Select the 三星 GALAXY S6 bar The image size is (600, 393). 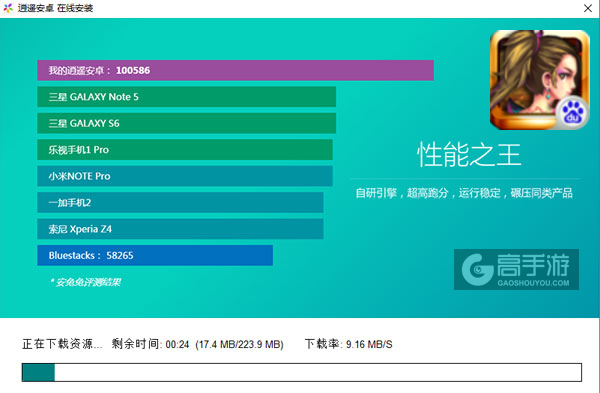[186, 123]
